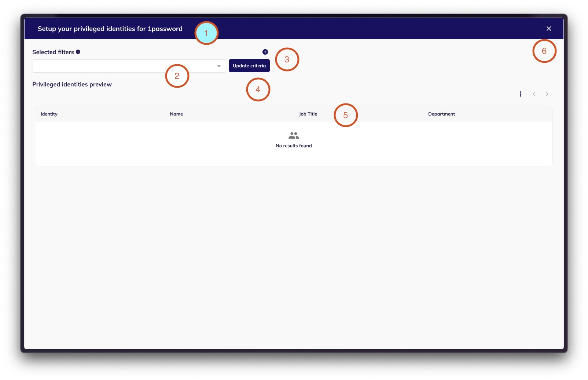588x380 pixels.
Task: Expand the filter dropdown arrow
Action: pos(219,66)
